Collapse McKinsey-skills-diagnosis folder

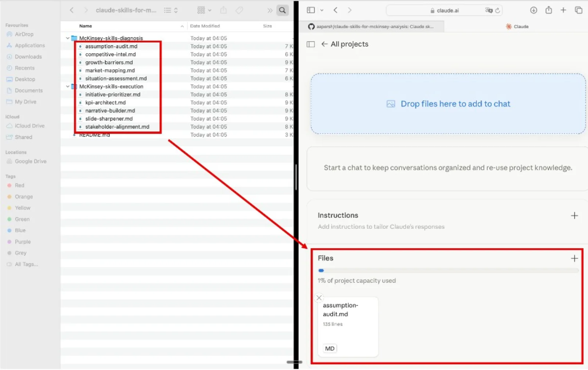[x=68, y=38]
